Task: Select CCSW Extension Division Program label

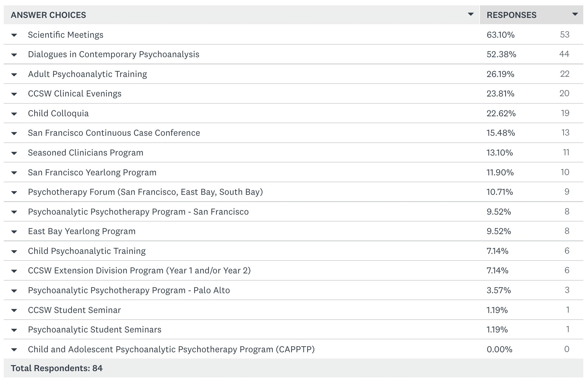Action: coord(139,271)
